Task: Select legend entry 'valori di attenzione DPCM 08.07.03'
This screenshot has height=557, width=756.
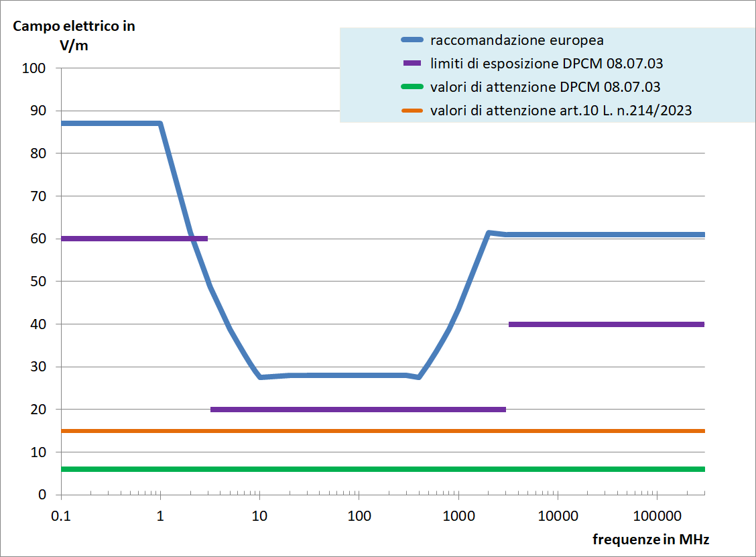Action: pyautogui.click(x=546, y=87)
